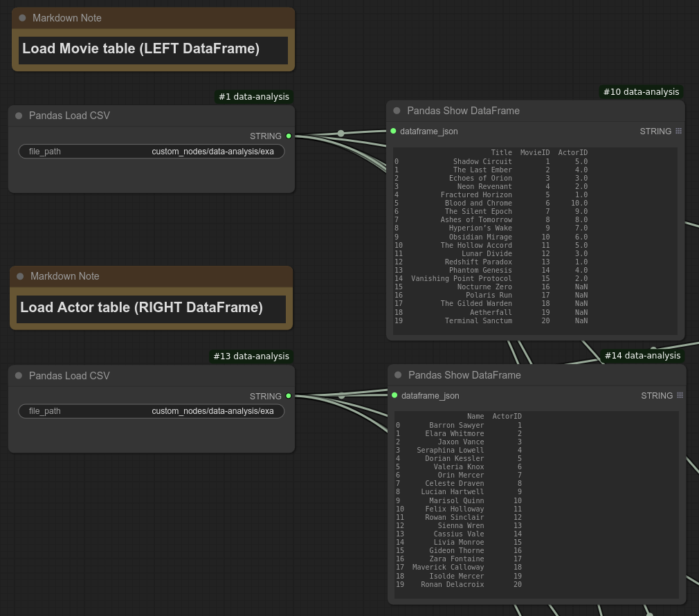The image size is (699, 616).
Task: Click link midpoint dot between node #1 and #10
Action: tap(341, 134)
